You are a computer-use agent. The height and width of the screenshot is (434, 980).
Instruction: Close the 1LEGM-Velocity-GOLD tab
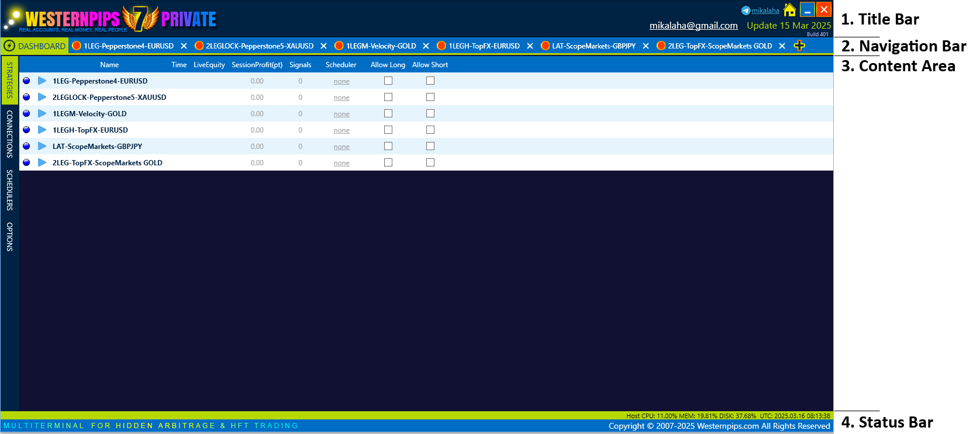pyautogui.click(x=426, y=46)
